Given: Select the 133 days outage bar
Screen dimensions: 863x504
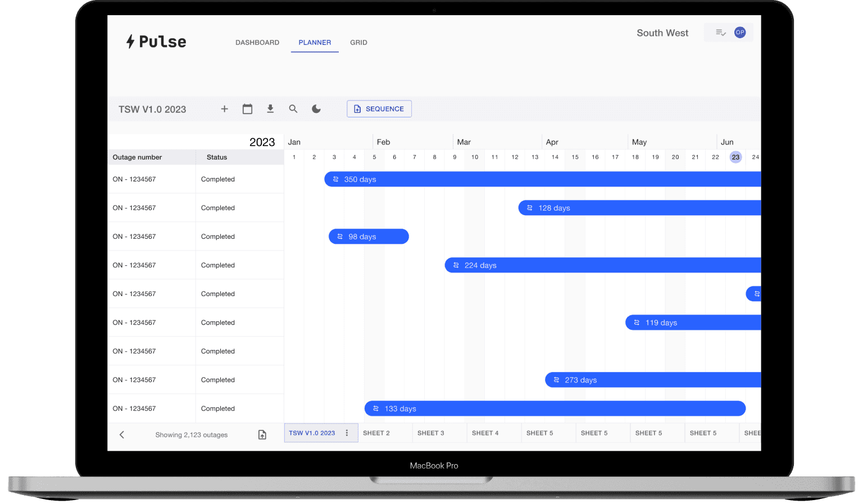Looking at the screenshot, I should pos(555,408).
